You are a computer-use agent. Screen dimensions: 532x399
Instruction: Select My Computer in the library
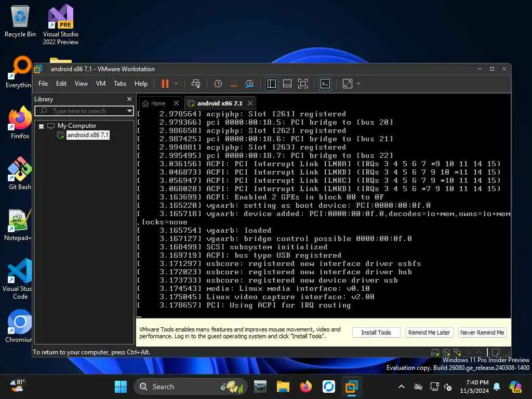77,126
